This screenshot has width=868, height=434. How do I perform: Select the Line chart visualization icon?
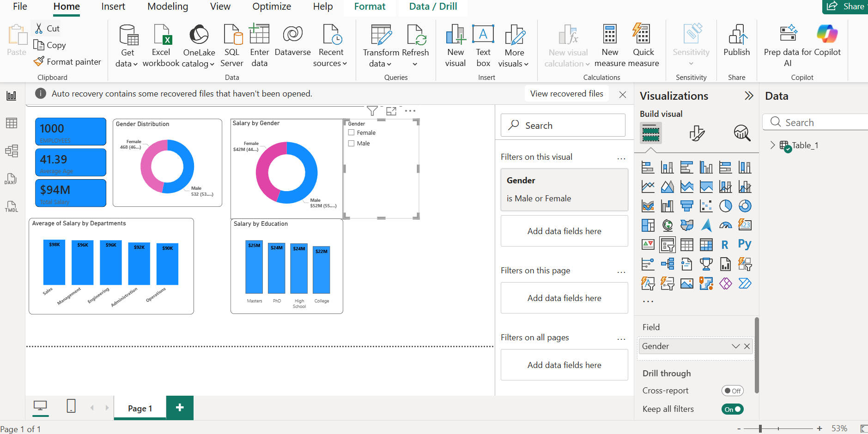pos(648,187)
